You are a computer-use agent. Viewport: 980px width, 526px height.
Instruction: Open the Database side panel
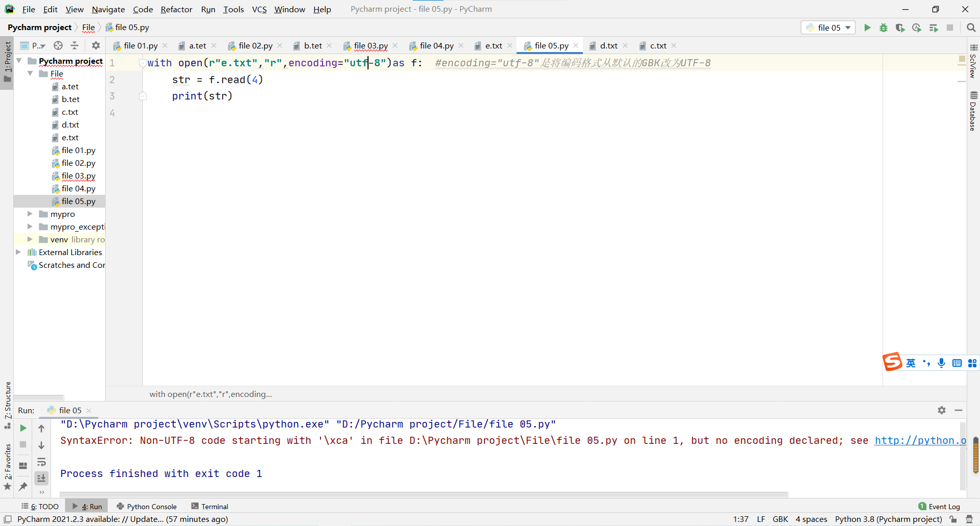click(x=973, y=111)
